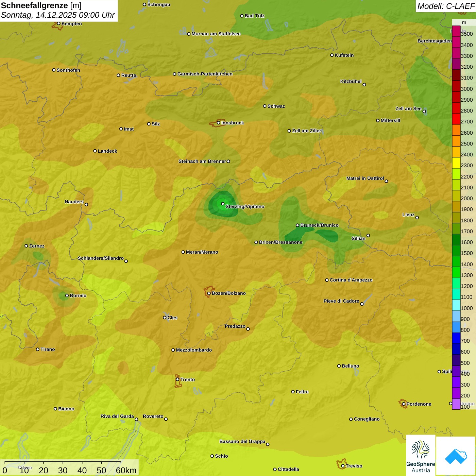Viewport: 476px width, 476px height.
Task: Click the Kitzbühel location dot
Action: click(364, 84)
